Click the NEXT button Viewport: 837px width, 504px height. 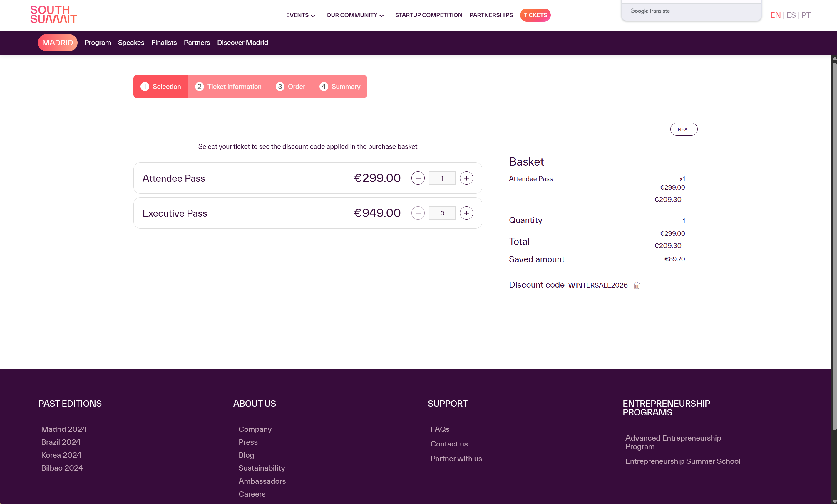[684, 129]
